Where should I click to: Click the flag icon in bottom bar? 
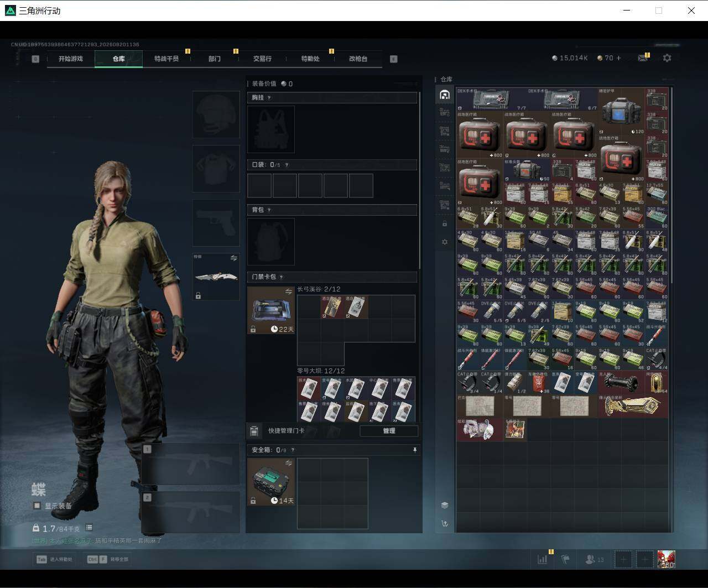pos(565,559)
